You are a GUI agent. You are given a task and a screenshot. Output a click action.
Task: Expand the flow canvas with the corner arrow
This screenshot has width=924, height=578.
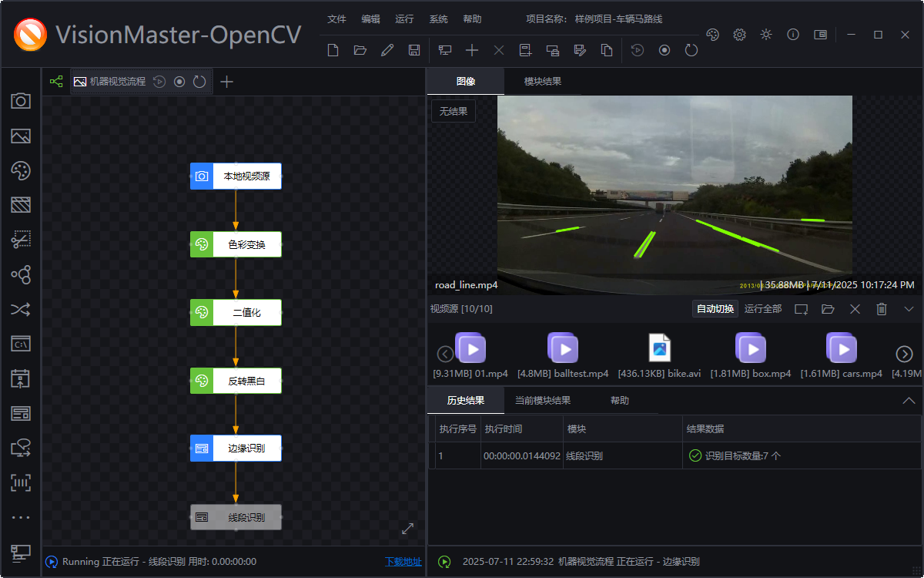(x=407, y=529)
